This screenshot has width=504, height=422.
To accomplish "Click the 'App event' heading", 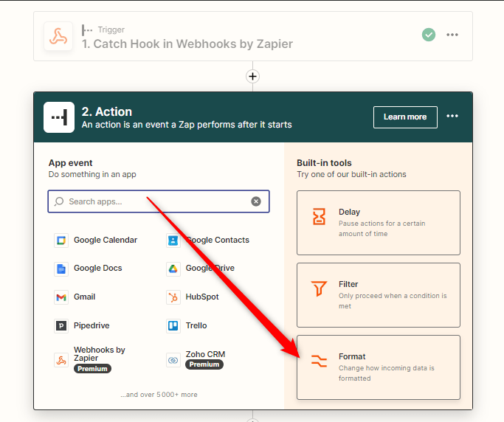I will 70,163.
